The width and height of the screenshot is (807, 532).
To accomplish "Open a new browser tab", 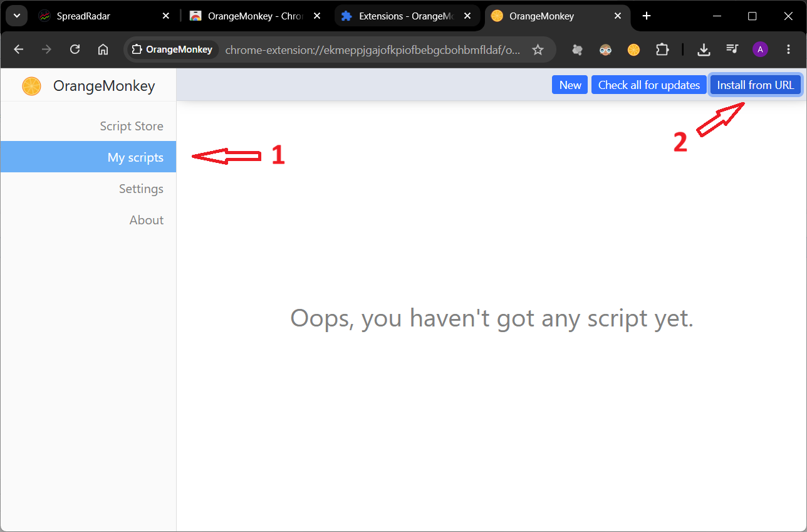I will (647, 16).
